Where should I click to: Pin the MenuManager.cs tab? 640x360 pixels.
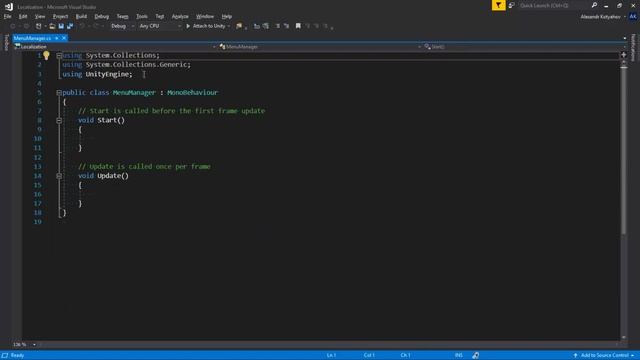point(57,38)
